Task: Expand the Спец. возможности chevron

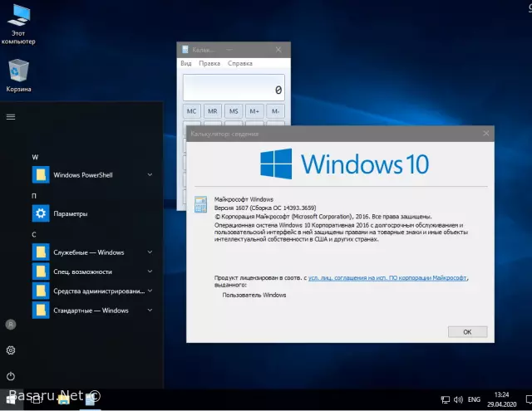Action: point(150,272)
